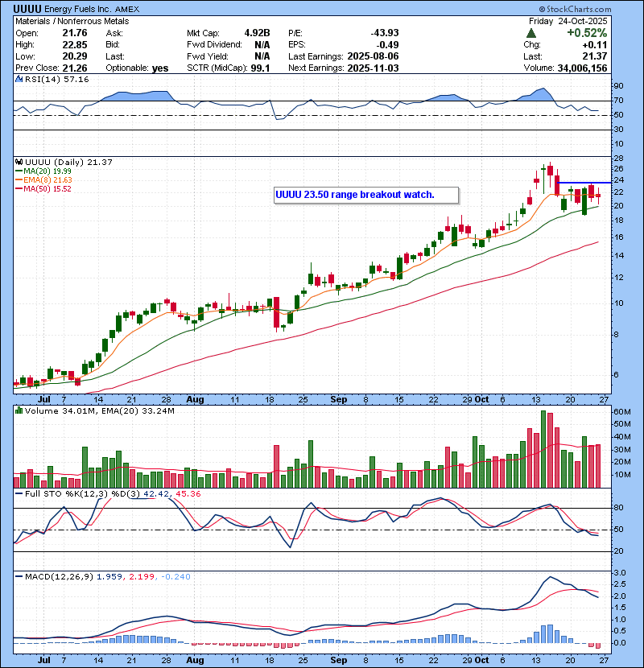Click the green legend dash before MA(20)
644x668 pixels.
[19, 171]
